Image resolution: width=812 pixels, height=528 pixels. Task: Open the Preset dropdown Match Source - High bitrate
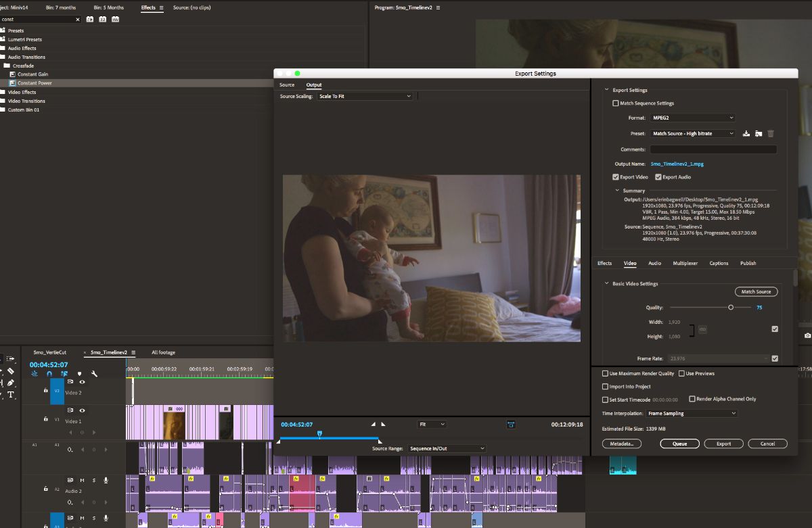[x=692, y=134]
